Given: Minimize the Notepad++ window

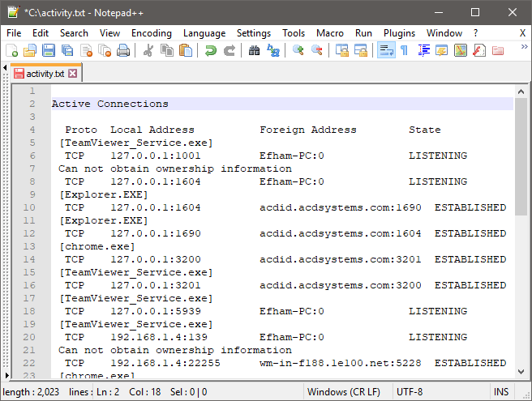Looking at the screenshot, I should [x=439, y=12].
